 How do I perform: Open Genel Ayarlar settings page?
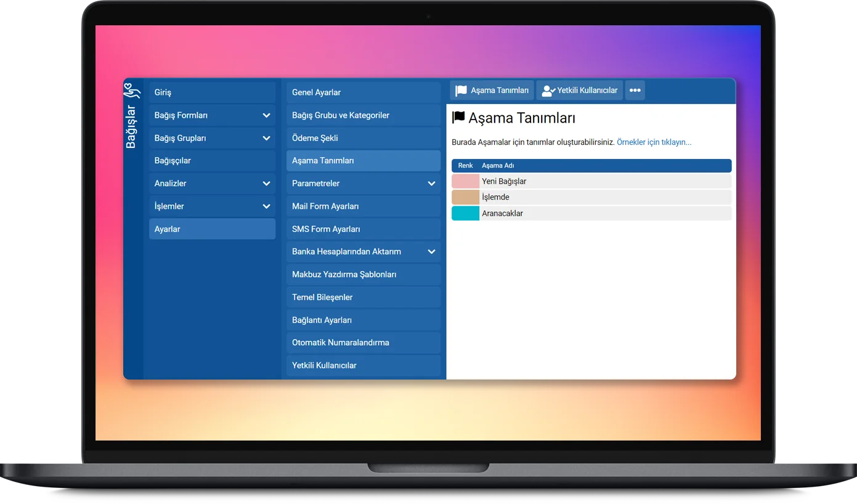coord(363,92)
